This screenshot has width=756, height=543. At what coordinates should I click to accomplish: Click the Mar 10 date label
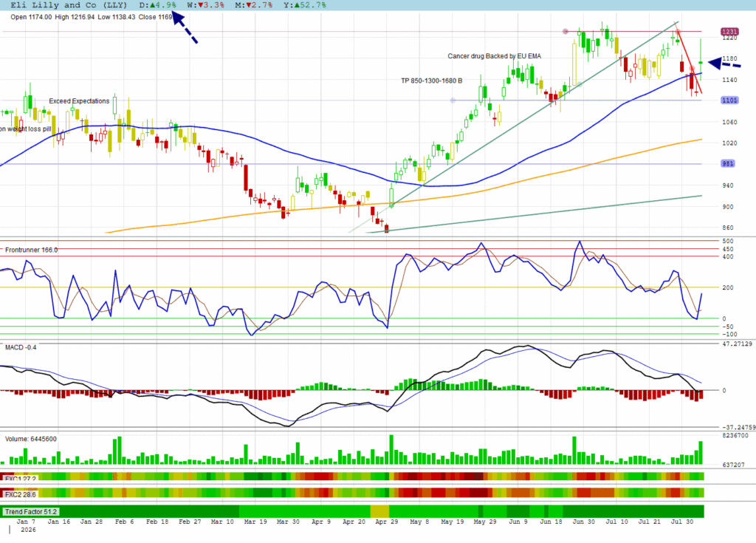(x=222, y=522)
